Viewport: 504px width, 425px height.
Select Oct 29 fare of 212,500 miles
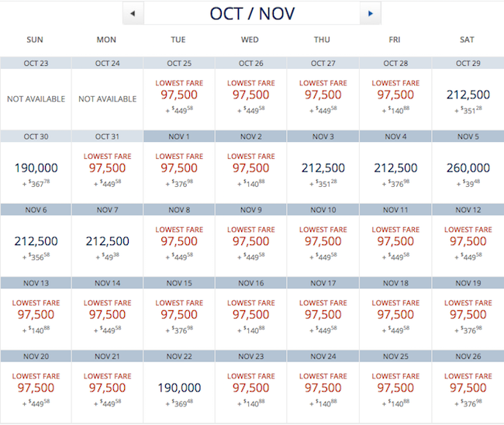(x=468, y=99)
